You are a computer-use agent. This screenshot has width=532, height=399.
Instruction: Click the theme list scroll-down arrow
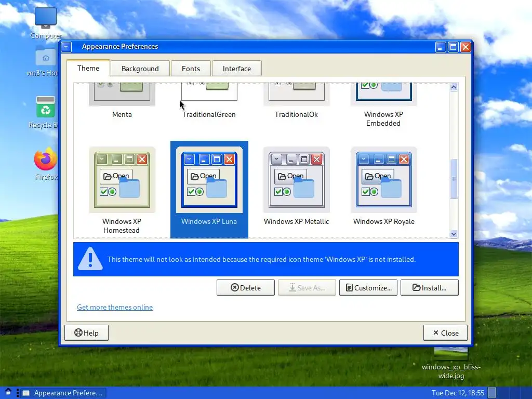click(x=454, y=234)
